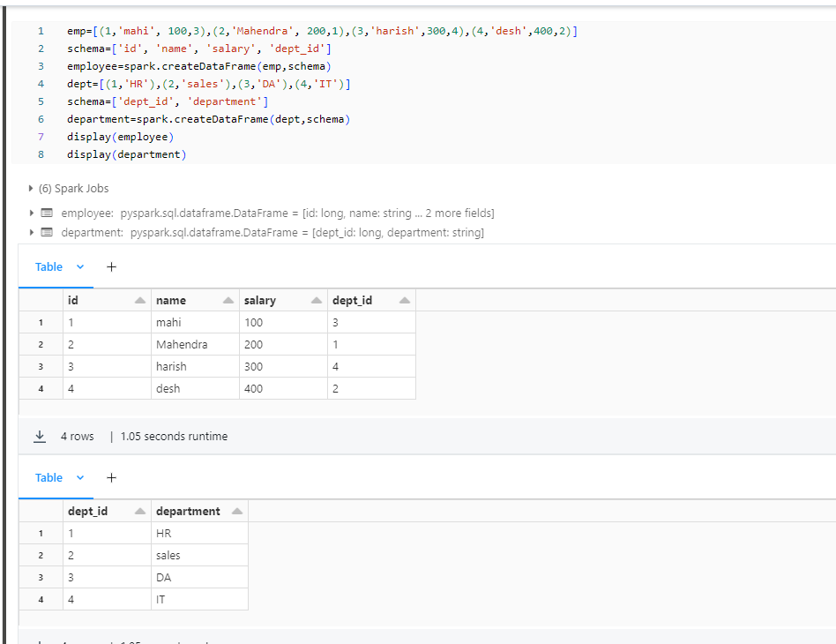The image size is (836, 644).
Task: Place cursor on display(employee) code line
Action: [121, 137]
